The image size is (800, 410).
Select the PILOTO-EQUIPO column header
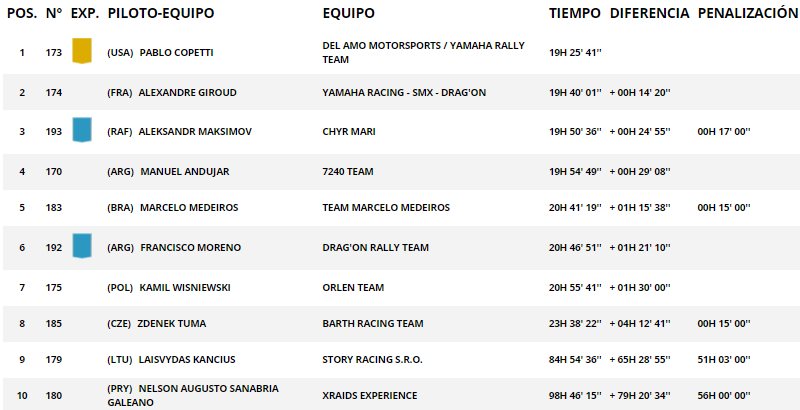pyautogui.click(x=161, y=13)
